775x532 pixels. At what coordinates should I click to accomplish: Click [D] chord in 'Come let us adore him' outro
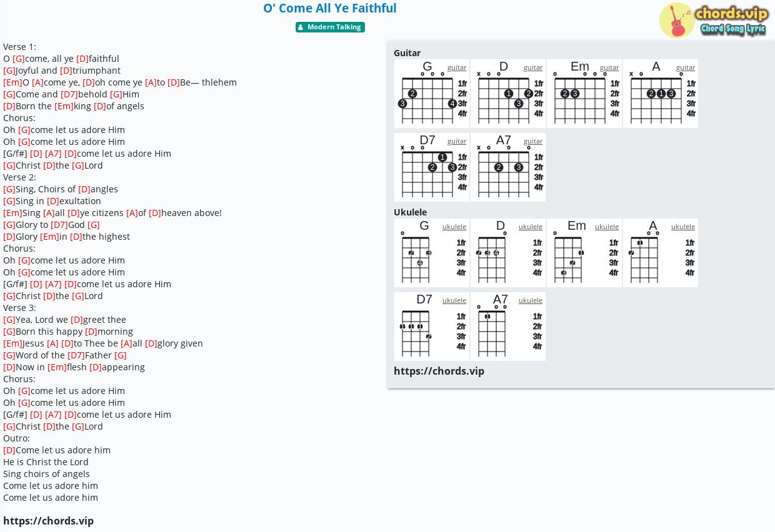(9, 450)
